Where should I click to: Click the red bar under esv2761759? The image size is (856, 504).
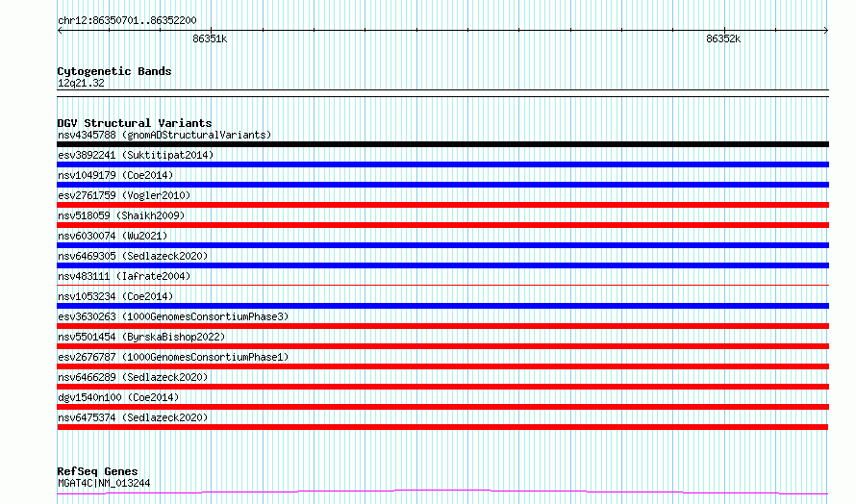[442, 205]
